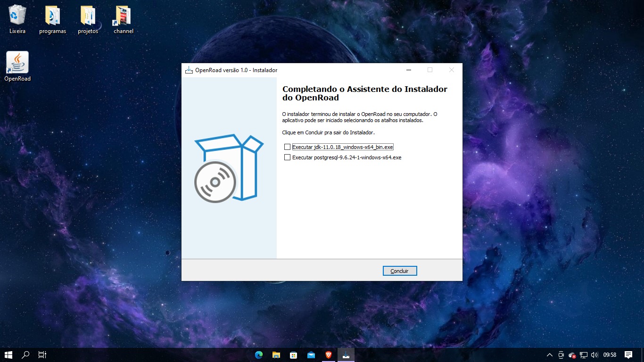This screenshot has height=362, width=644.
Task: Open the volume speaker tray icon
Action: tap(594, 355)
